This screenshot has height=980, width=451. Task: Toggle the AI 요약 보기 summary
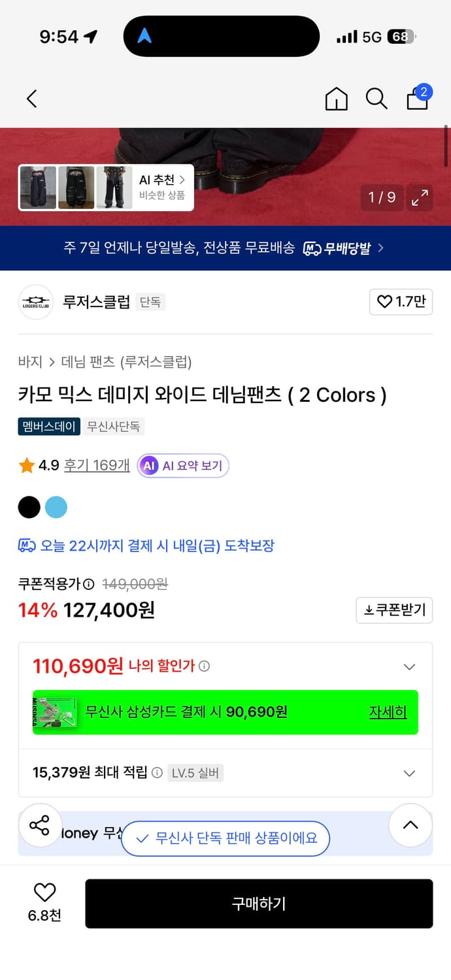(x=182, y=466)
